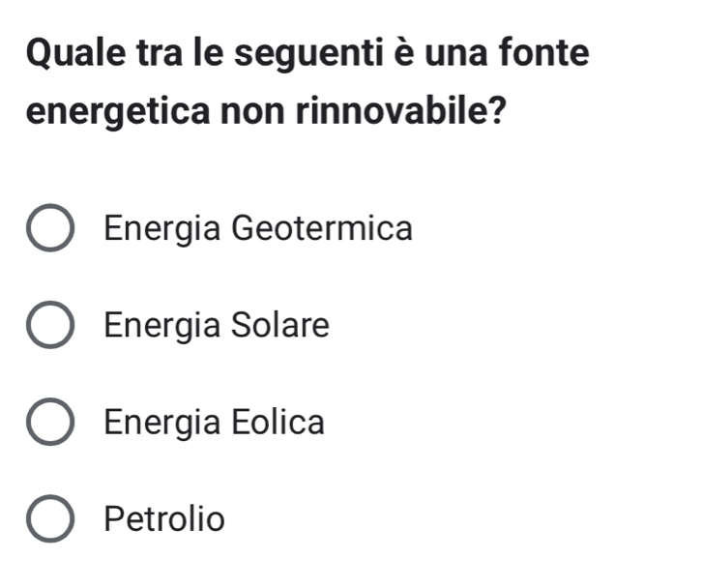Screen dimensions: 702x588
Task: Choose the wind energy answer
Action: click(49, 423)
